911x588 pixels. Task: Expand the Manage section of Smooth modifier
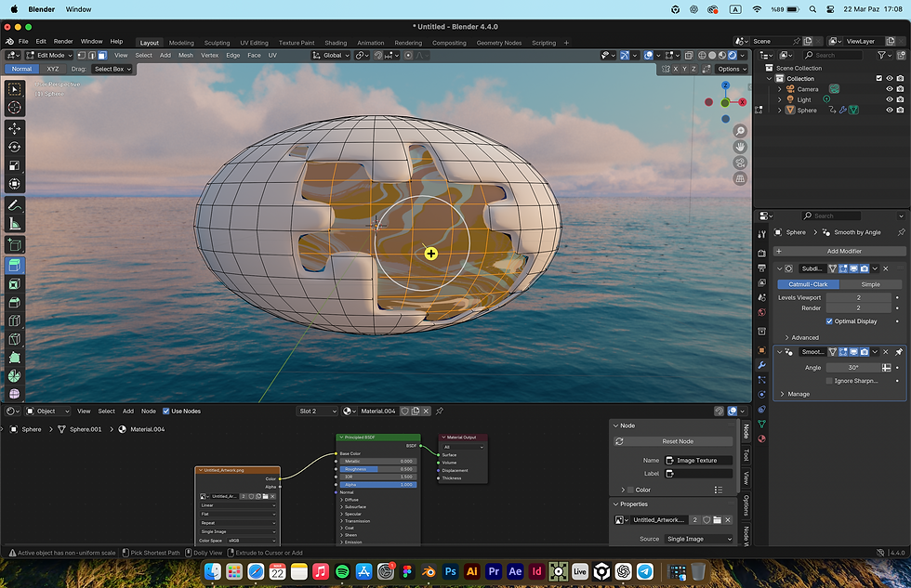[x=794, y=394]
